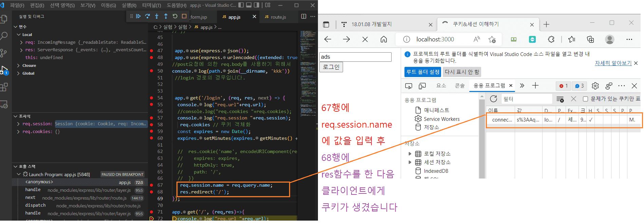The width and height of the screenshot is (644, 224).
Task: Step over with the debug toolbar
Action: 148,16
